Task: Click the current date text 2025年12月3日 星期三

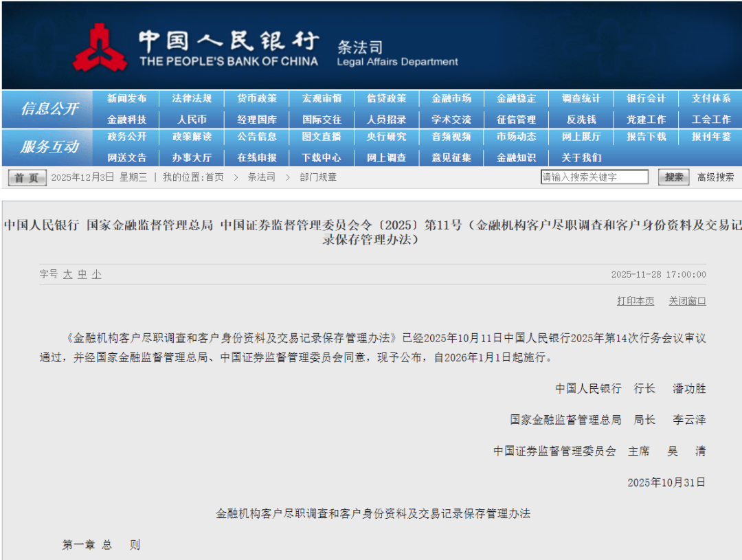Action: coord(99,177)
